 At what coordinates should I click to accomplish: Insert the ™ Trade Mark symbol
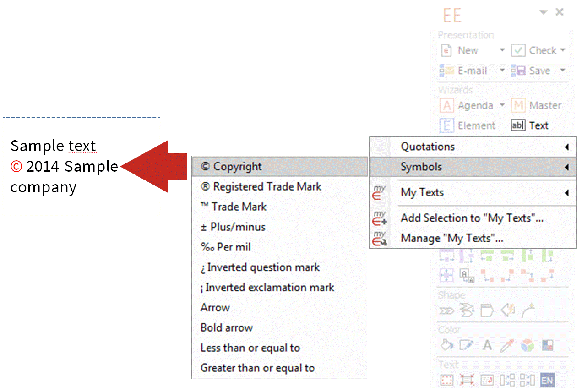click(x=280, y=207)
